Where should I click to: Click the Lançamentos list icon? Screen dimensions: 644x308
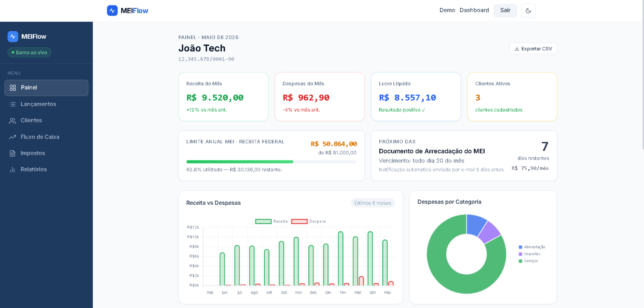coord(13,104)
